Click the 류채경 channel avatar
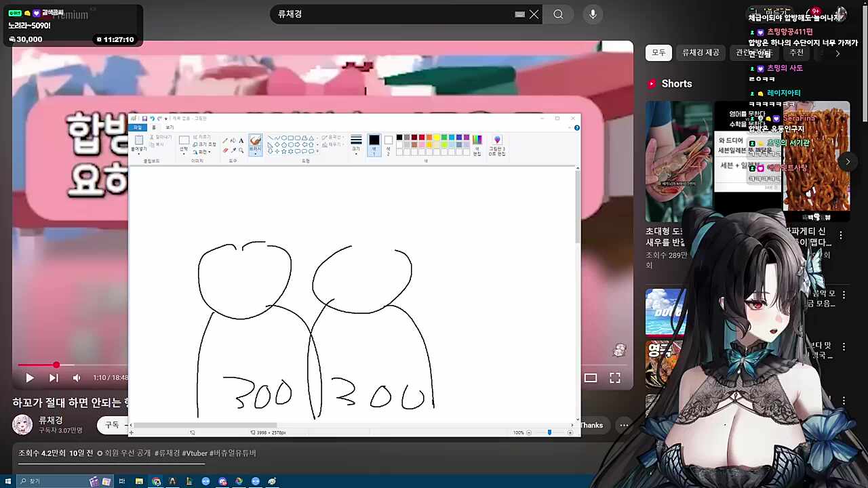868x488 pixels. tap(22, 425)
